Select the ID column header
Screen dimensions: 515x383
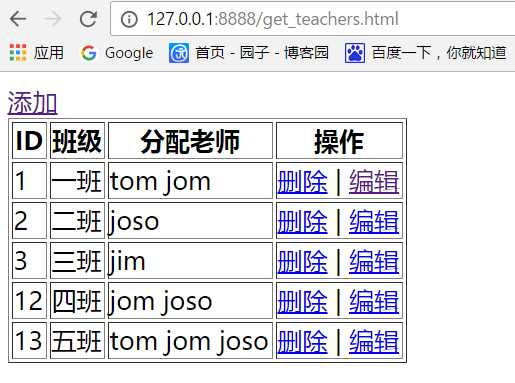[x=29, y=141]
